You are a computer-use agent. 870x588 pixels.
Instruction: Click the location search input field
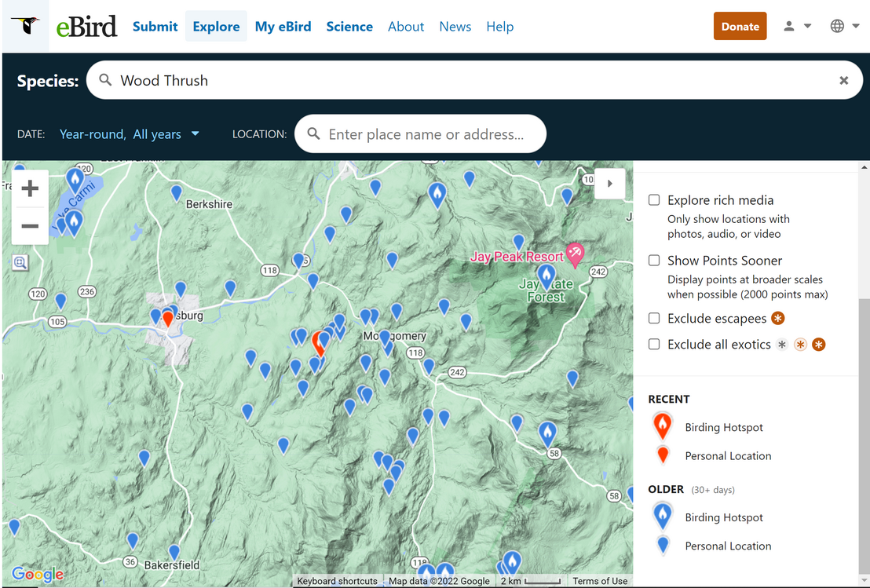point(420,133)
